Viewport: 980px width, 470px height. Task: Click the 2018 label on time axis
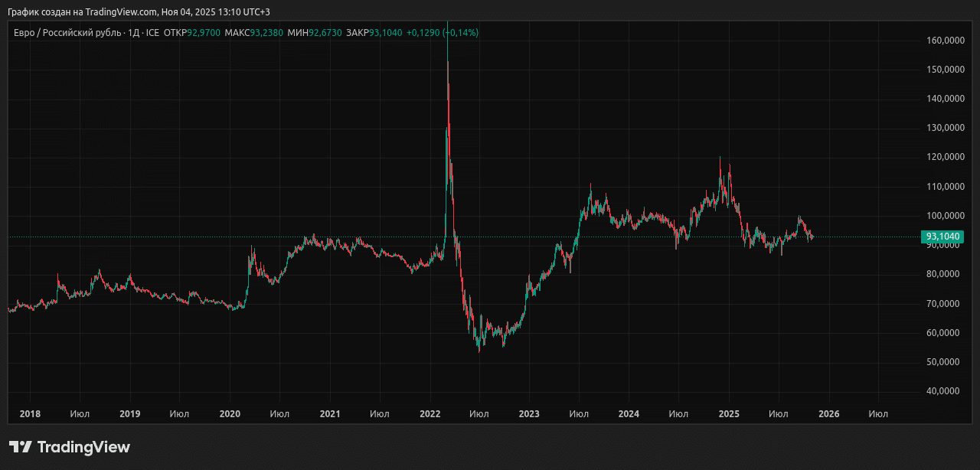[x=30, y=414]
